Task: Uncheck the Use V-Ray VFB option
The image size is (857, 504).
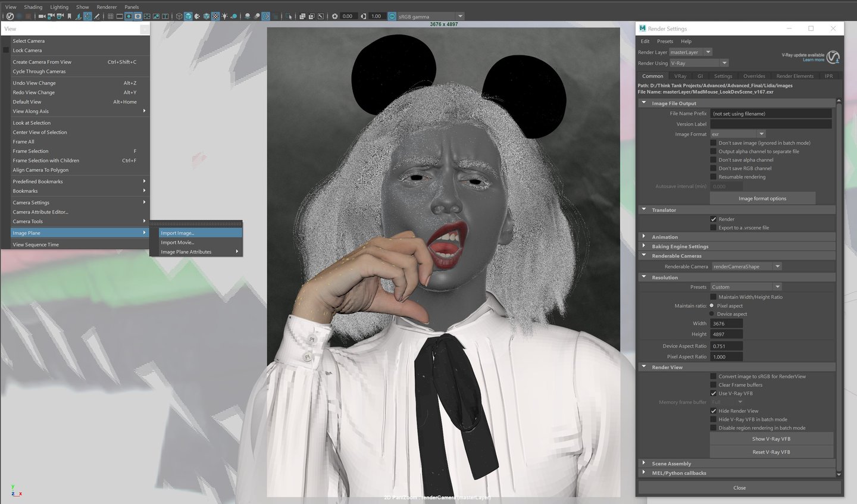Action: tap(714, 393)
